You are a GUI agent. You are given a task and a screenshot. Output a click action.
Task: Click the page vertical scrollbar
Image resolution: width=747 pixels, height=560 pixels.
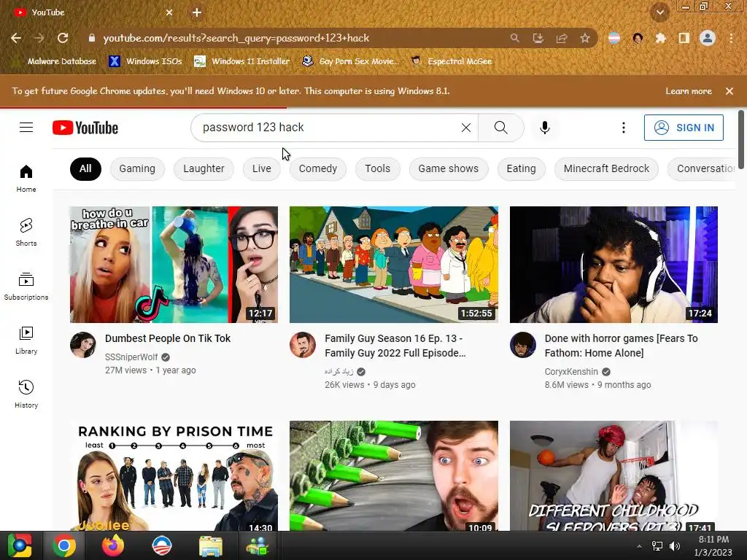(x=741, y=139)
